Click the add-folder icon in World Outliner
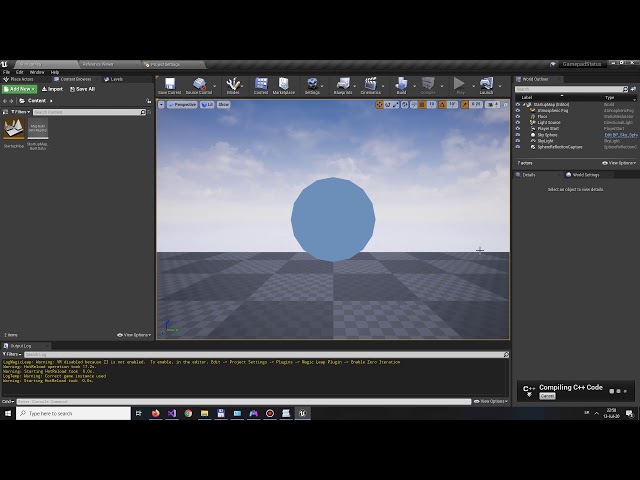The width and height of the screenshot is (640, 480). pyautogui.click(x=633, y=89)
